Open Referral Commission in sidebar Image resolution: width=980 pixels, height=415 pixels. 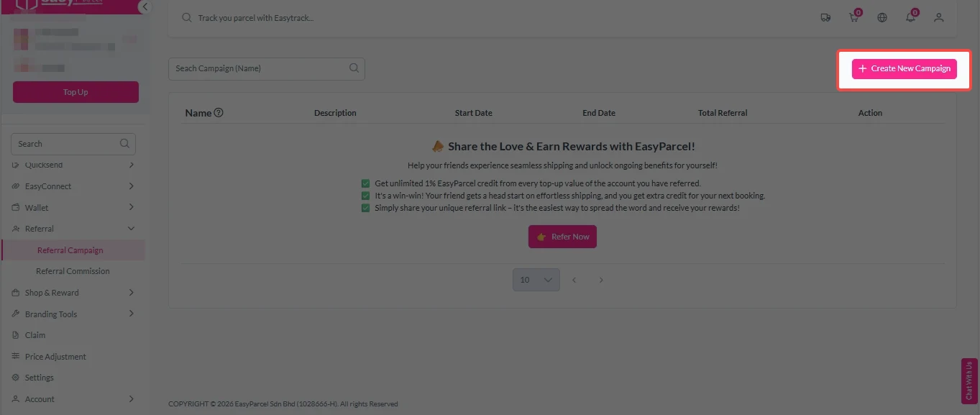click(x=73, y=271)
